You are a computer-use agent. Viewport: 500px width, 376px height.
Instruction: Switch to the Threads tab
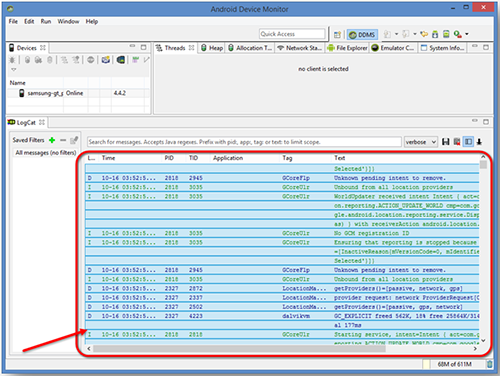click(x=175, y=48)
